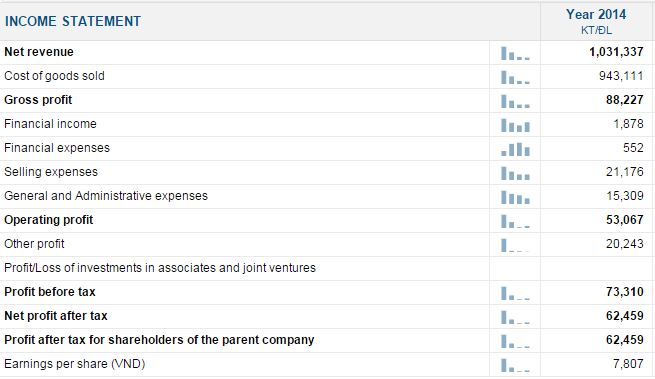Viewport: 655px width, 379px height.
Task: View the Financial income bar chart icon
Action: [x=515, y=125]
